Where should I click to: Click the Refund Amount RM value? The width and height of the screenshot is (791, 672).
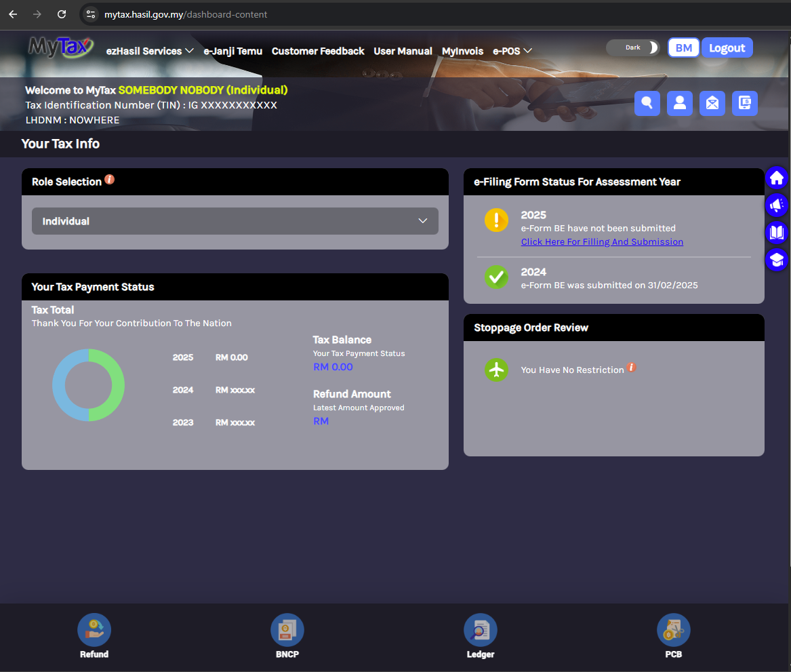(321, 421)
